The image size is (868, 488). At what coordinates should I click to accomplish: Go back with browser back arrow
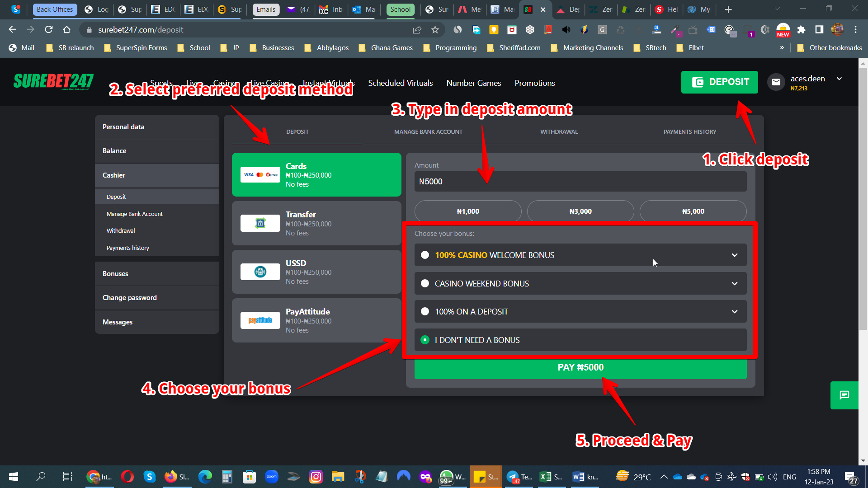pyautogui.click(x=12, y=29)
